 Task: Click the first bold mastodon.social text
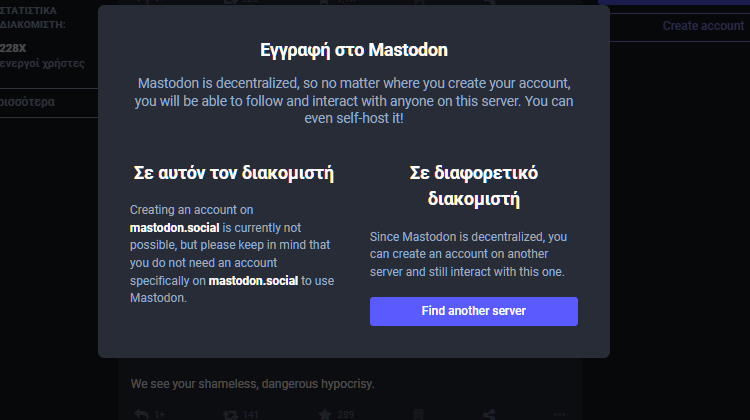[175, 228]
